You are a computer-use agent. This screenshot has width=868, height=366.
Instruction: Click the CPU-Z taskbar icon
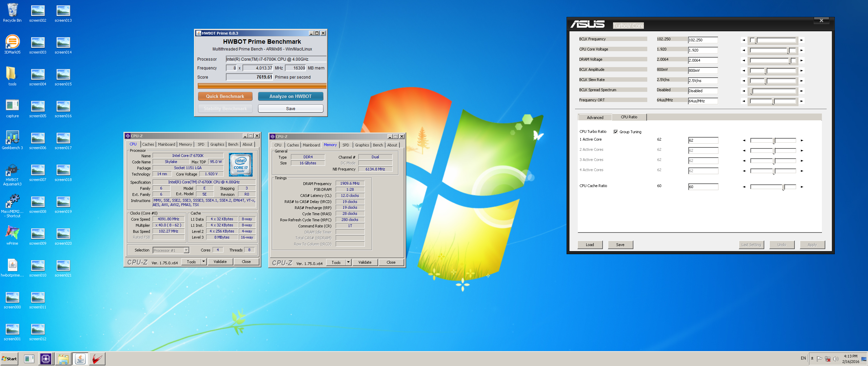(x=46, y=359)
